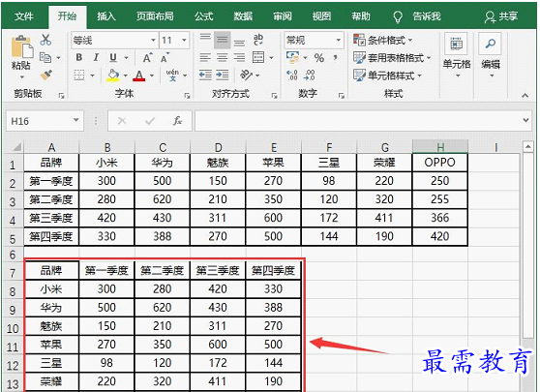Image resolution: width=540 pixels, height=392 pixels.
Task: Click the Format Painter brush icon
Action: click(45, 75)
